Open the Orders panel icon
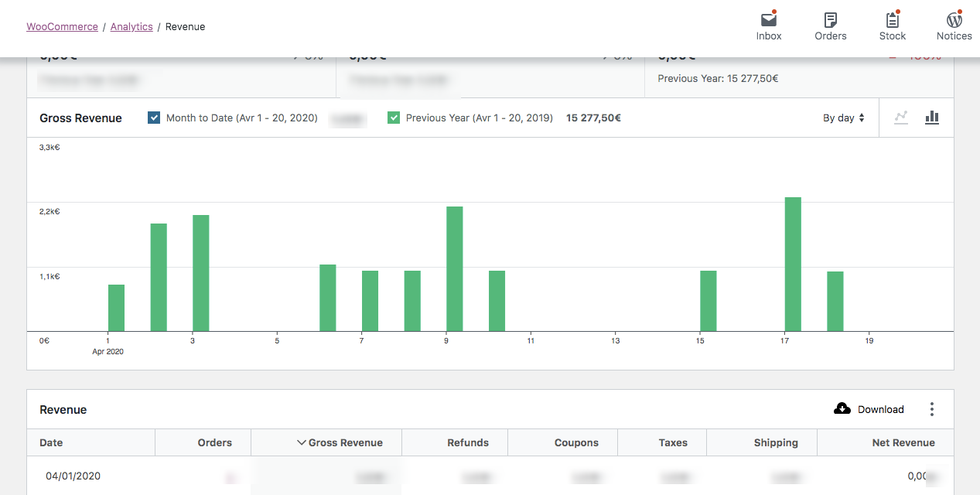 click(830, 20)
